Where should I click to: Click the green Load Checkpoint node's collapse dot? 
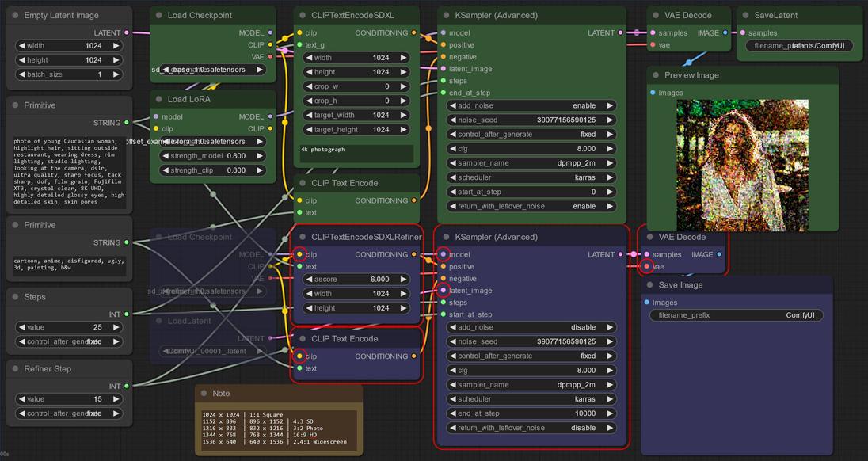pyautogui.click(x=159, y=16)
